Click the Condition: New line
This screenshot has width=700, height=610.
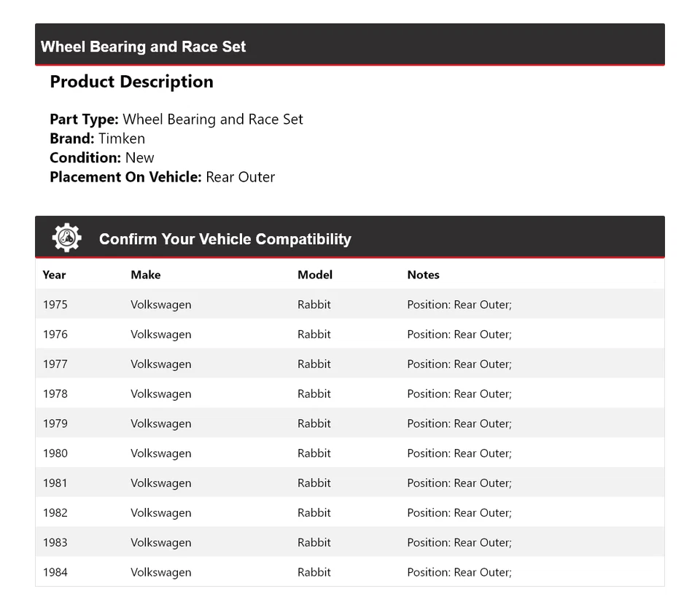102,157
